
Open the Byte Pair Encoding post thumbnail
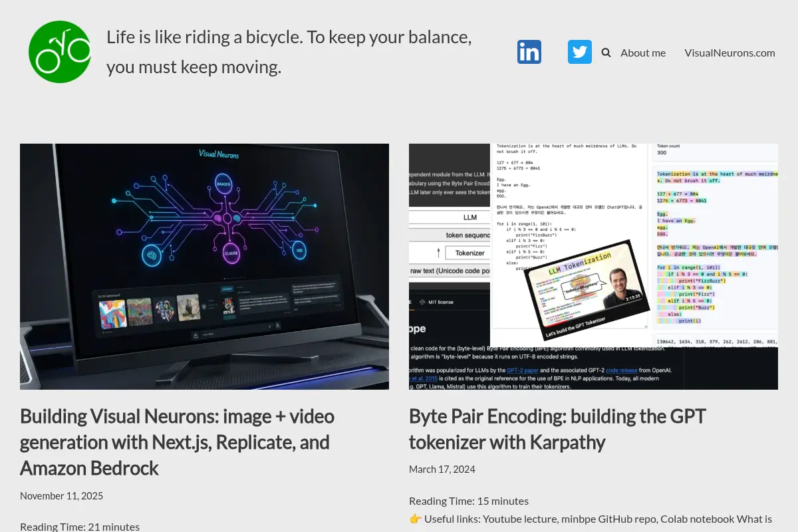593,267
